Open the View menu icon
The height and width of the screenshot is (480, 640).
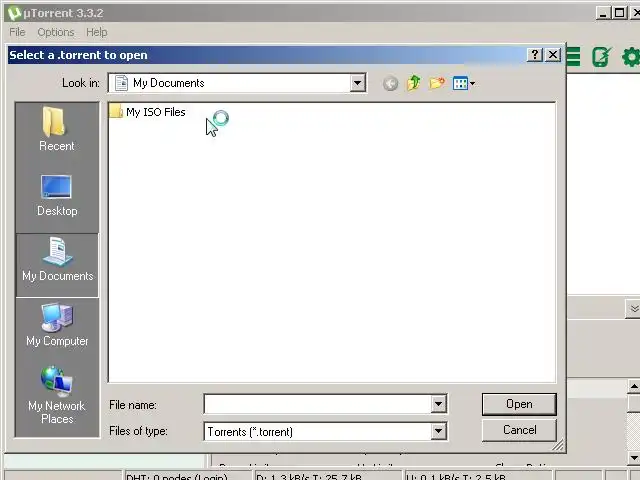coord(464,84)
